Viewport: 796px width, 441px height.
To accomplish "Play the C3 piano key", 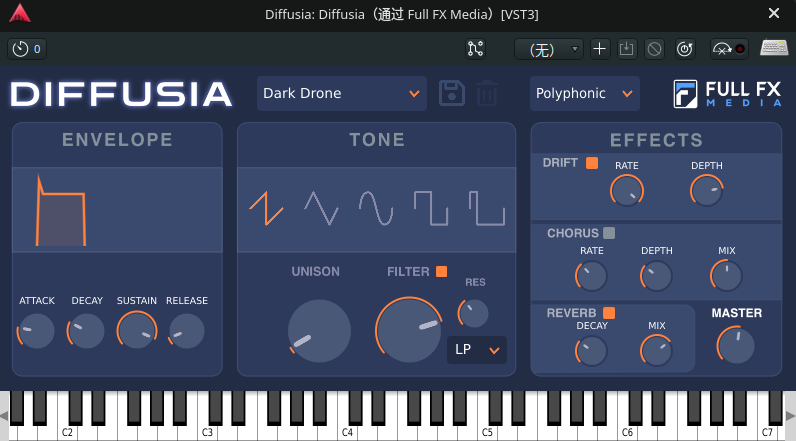I will tap(207, 431).
